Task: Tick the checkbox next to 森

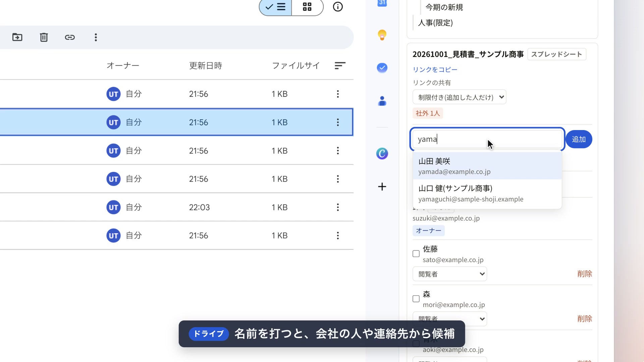Action: click(x=416, y=299)
